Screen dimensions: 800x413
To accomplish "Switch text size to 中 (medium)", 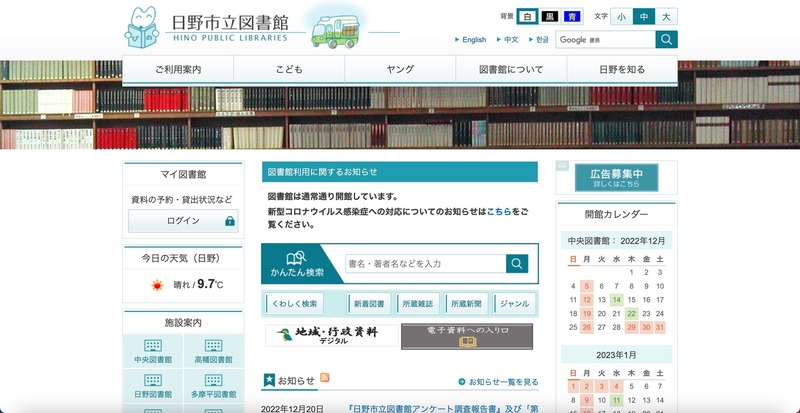I will [644, 17].
